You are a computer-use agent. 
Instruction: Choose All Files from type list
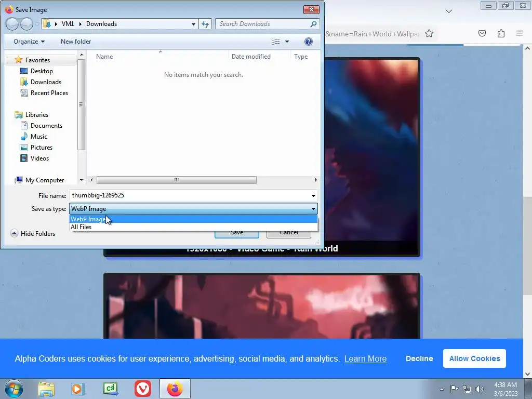[193, 227]
